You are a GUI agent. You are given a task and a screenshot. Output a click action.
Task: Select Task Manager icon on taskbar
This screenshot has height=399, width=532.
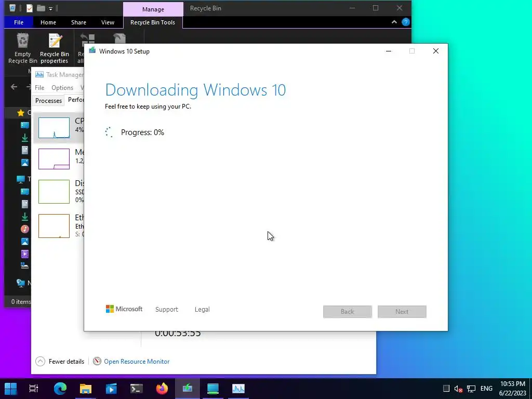pos(238,389)
